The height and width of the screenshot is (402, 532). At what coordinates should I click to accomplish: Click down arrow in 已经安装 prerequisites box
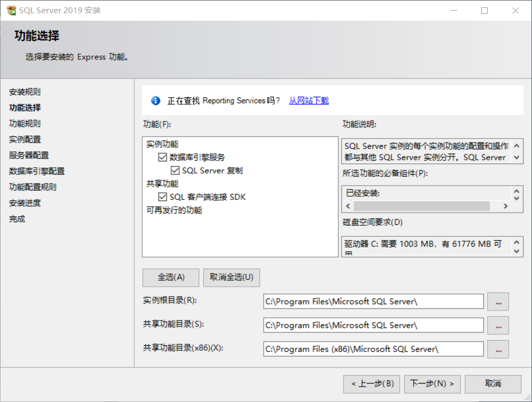516,198
